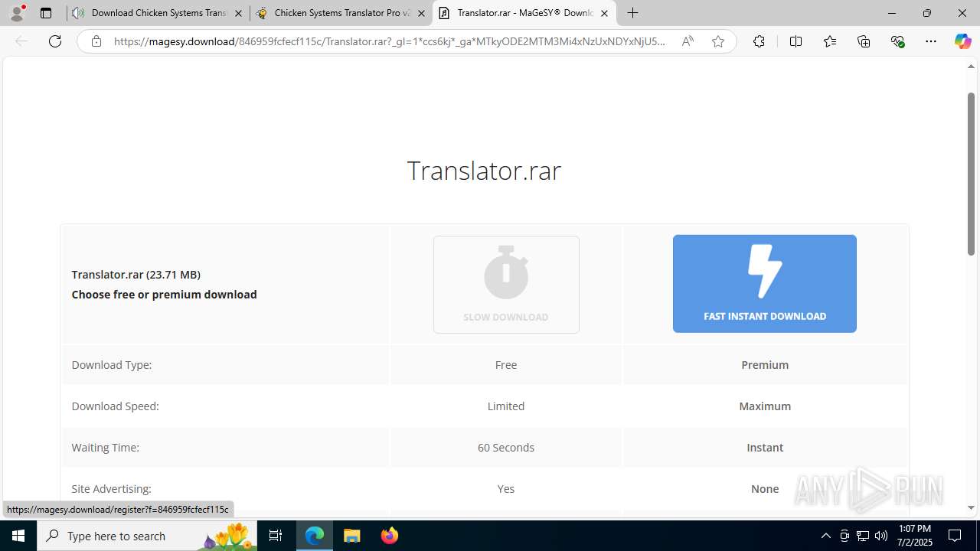The height and width of the screenshot is (551, 980).
Task: Select the Translator.rar MaGeSY tab
Action: coord(524,13)
